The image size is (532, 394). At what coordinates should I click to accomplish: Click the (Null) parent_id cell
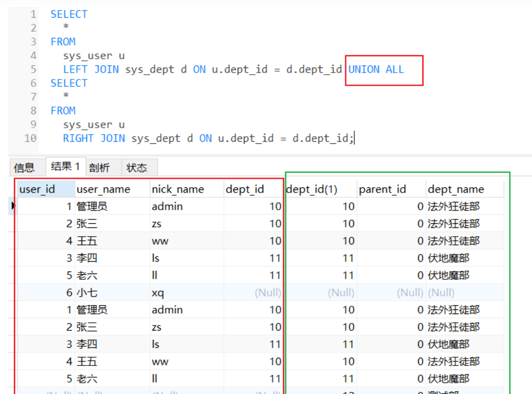point(392,292)
